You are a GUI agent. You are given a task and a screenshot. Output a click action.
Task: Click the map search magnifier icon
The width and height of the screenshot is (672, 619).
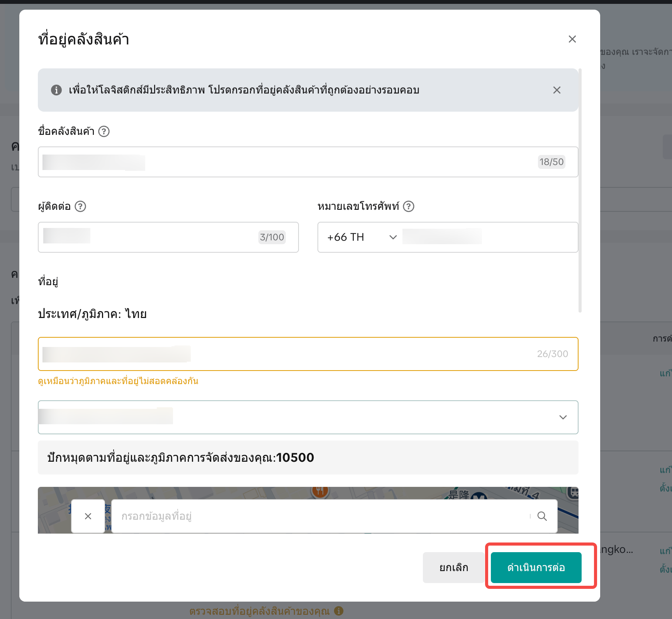(x=542, y=516)
